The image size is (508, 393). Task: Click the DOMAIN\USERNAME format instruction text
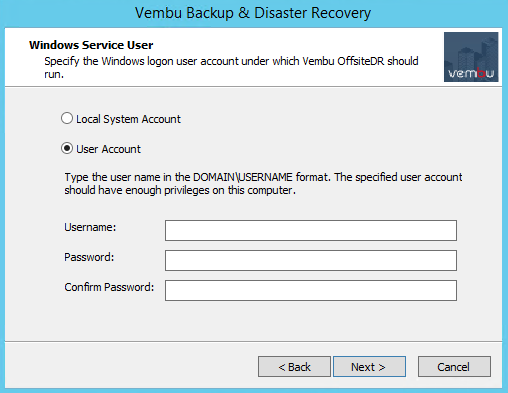263,184
